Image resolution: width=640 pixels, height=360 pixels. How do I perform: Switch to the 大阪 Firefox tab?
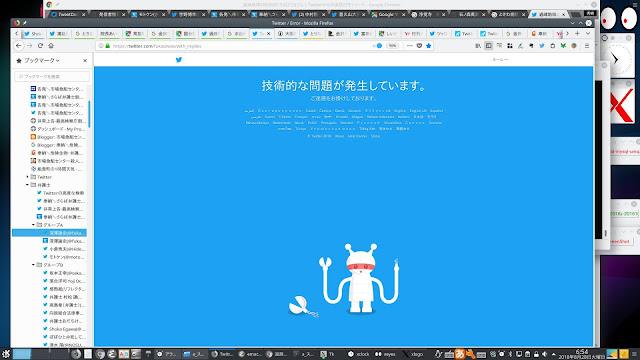point(287,34)
